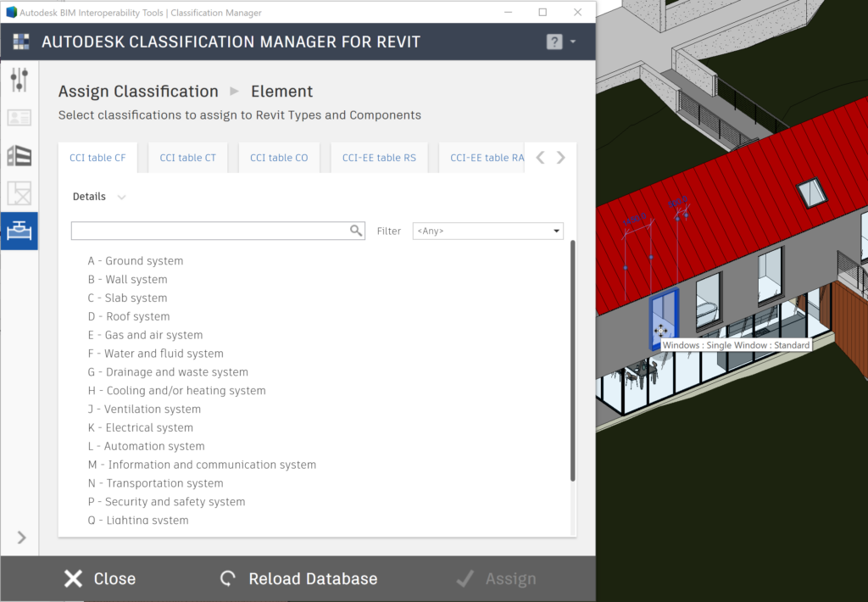Image resolution: width=868 pixels, height=602 pixels.
Task: Select A - Ground system
Action: point(136,261)
